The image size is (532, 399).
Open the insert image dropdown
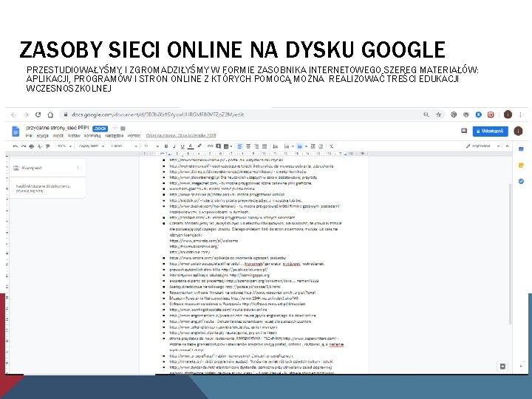(x=228, y=146)
